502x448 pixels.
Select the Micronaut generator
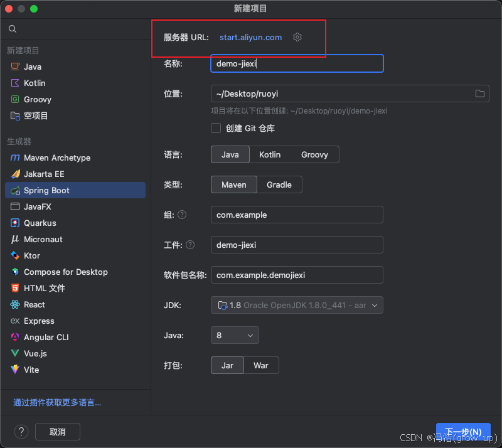[x=75, y=239]
